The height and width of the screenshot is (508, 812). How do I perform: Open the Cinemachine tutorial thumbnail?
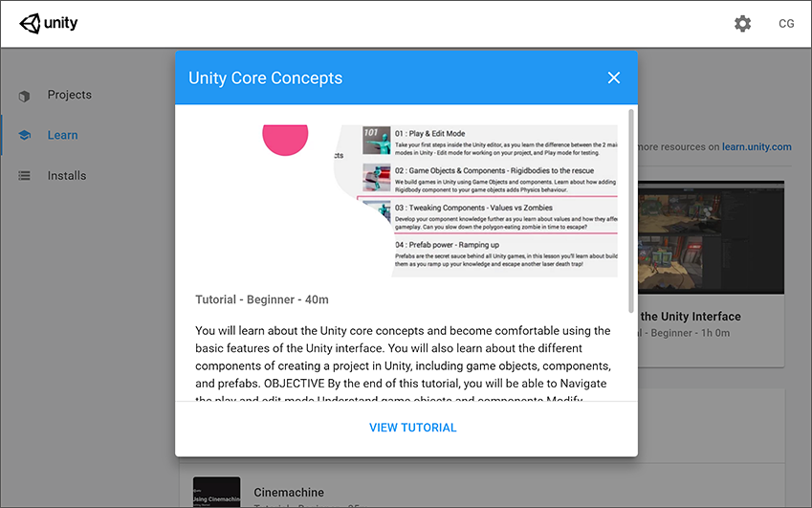point(216,492)
